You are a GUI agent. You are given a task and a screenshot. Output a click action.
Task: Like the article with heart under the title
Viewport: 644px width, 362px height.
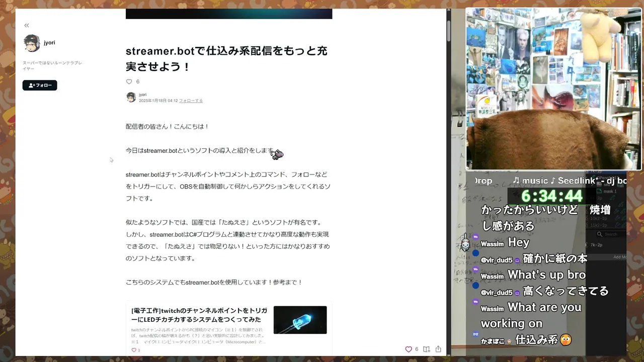pyautogui.click(x=129, y=81)
